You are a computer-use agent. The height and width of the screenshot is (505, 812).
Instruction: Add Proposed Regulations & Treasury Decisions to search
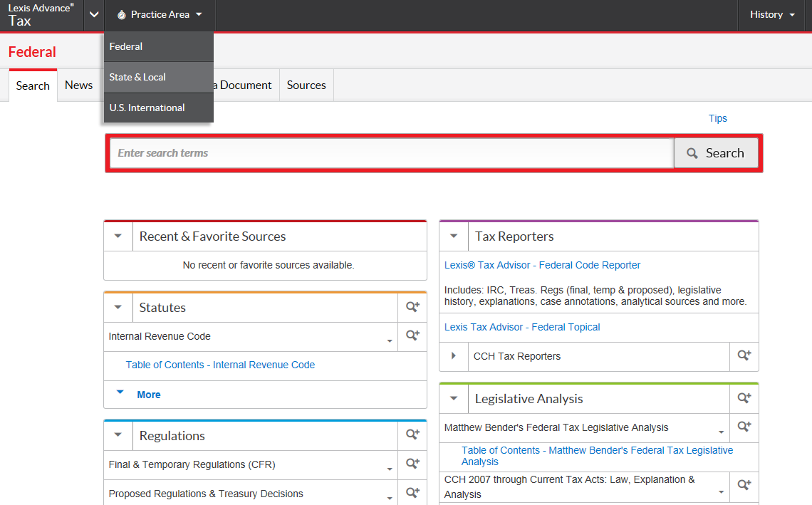pos(412,493)
